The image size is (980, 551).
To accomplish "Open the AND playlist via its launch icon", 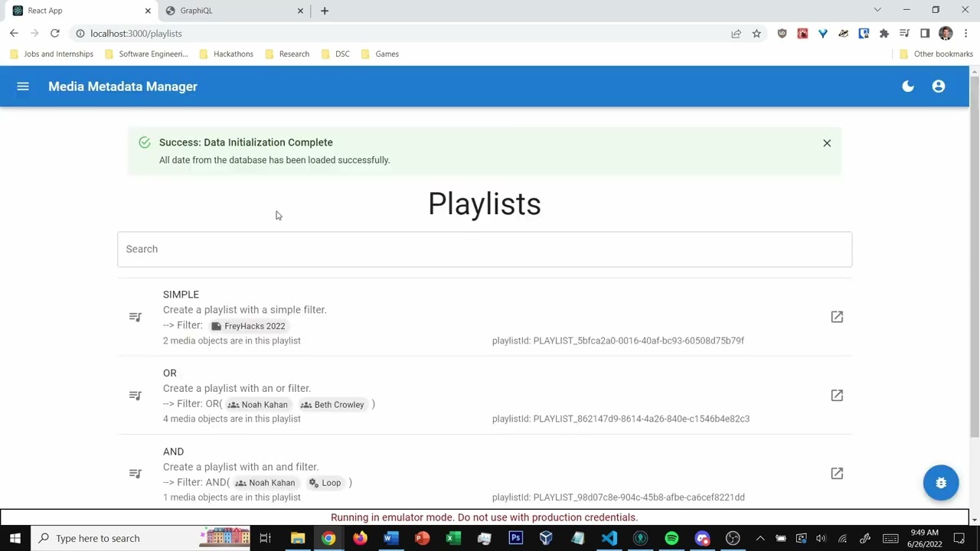I will click(x=837, y=474).
